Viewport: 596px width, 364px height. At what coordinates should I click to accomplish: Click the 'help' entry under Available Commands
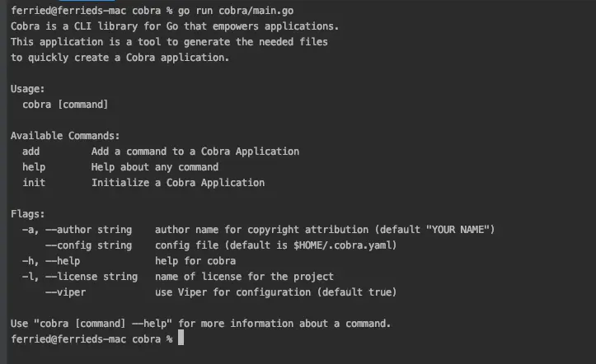tap(34, 167)
